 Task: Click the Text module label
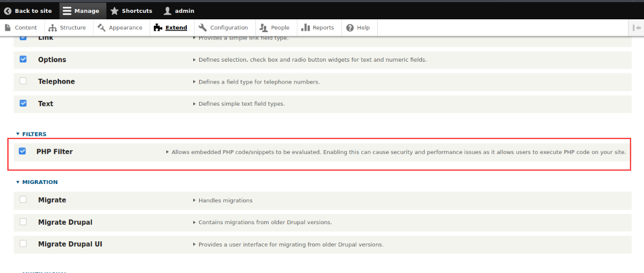(x=46, y=104)
